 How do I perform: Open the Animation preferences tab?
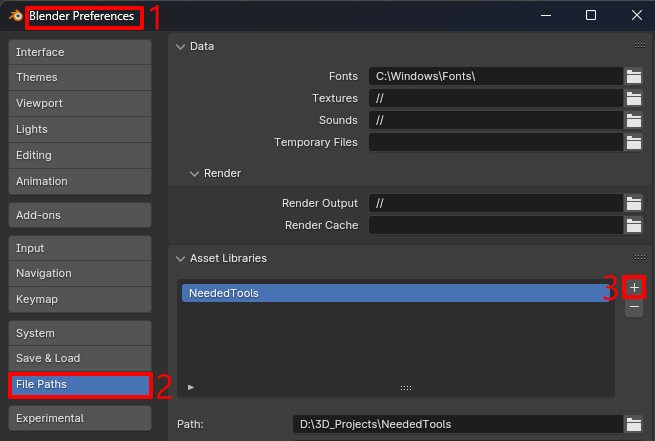[80, 181]
